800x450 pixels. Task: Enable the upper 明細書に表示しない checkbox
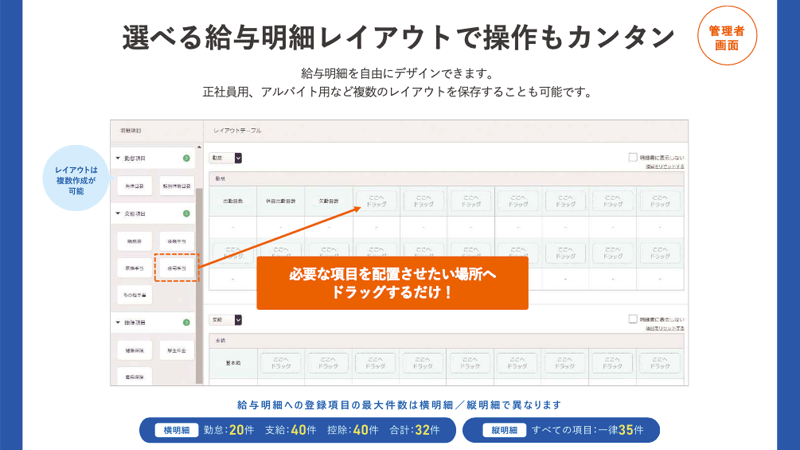pyautogui.click(x=633, y=157)
